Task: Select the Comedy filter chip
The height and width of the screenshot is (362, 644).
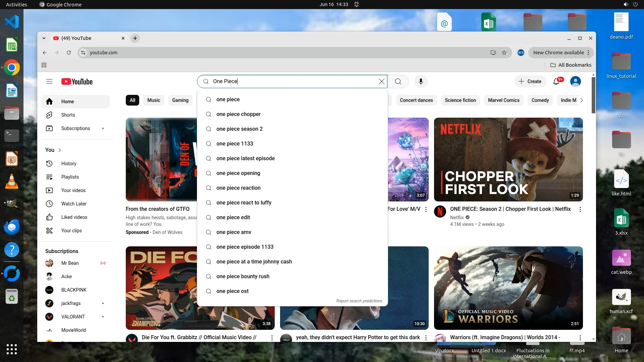Action: [540, 100]
